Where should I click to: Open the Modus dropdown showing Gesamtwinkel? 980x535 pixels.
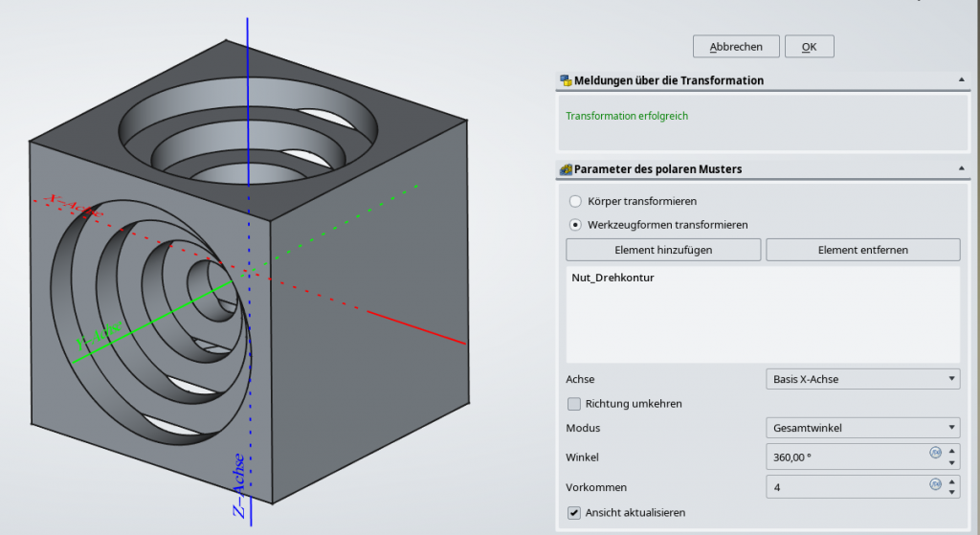[862, 428]
